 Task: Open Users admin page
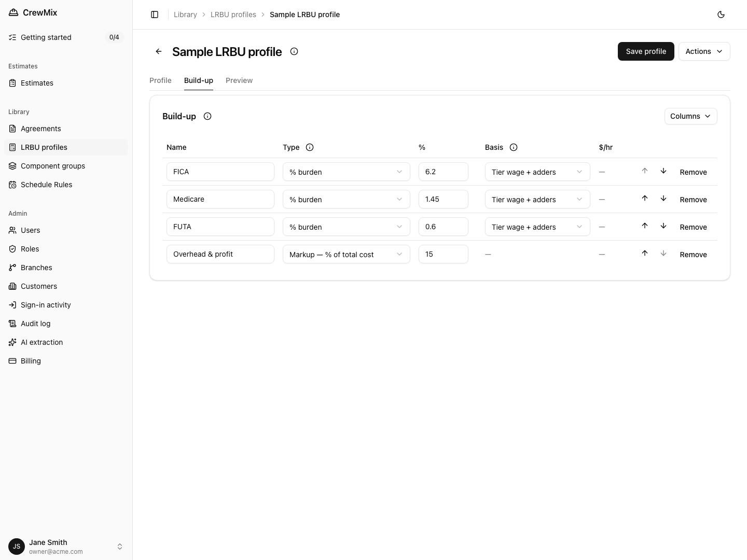tap(66, 230)
